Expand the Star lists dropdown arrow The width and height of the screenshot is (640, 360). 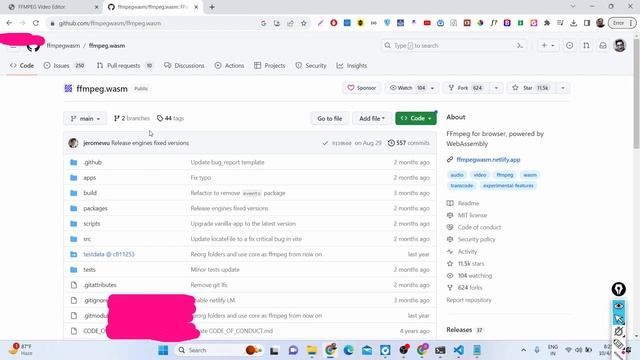coord(562,88)
